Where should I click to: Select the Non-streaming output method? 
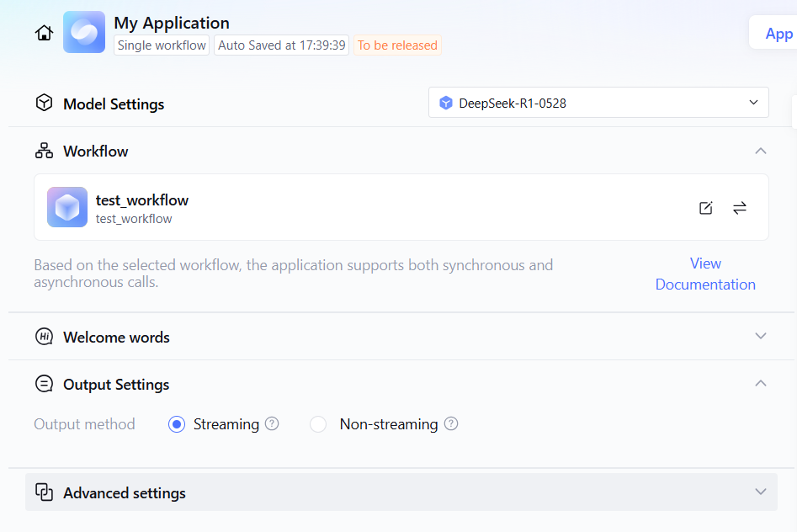(x=318, y=424)
